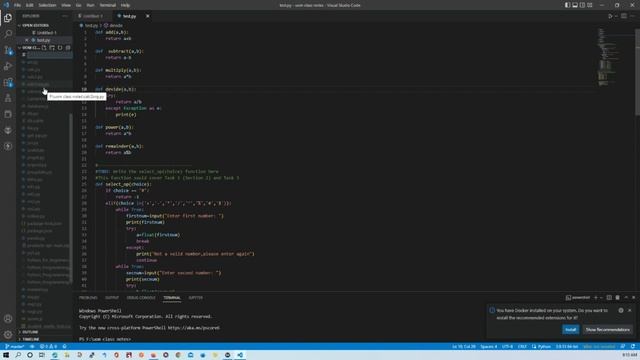640x360 pixels.
Task: Click new file name input in explorer
Action: coord(49,55)
